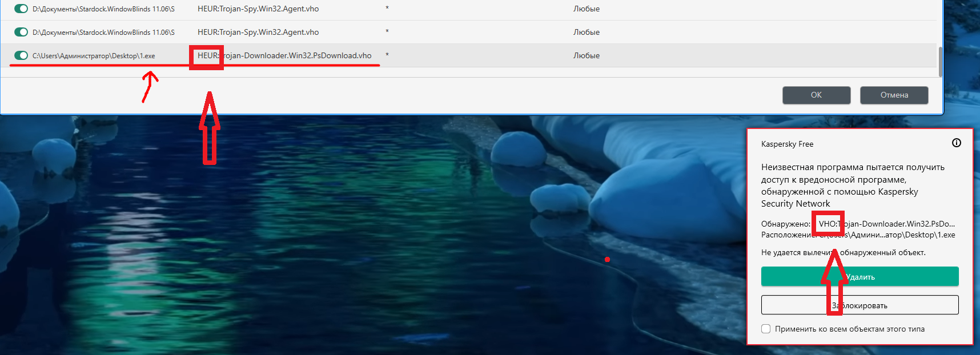Viewport: 980px width, 355px height.
Task: Click the asterisk in the 1.exe row
Action: click(x=387, y=55)
